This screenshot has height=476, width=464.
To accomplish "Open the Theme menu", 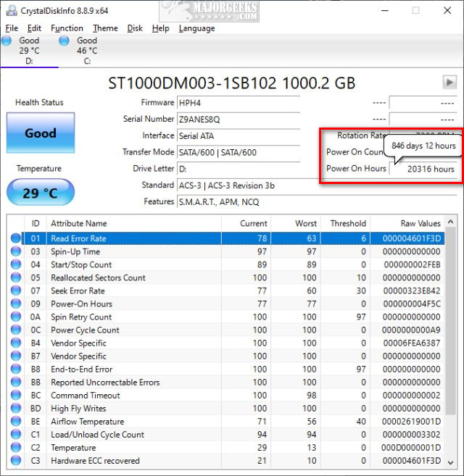I will click(x=105, y=28).
